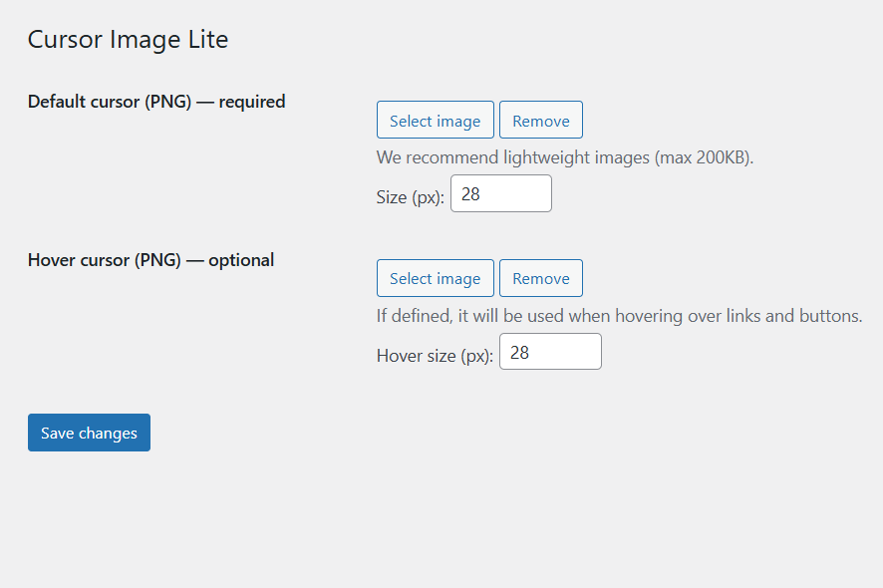
Task: Click the Hover cursor (PNG) setting label
Action: [150, 260]
